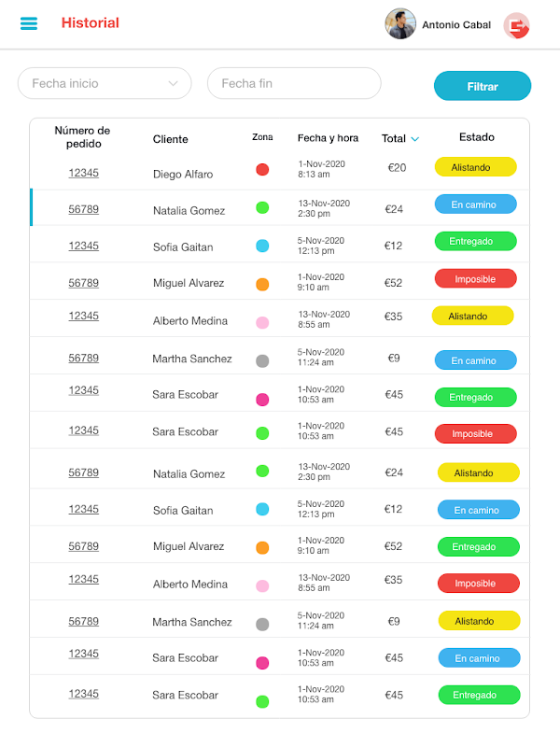Click the Estado column header
Screen dimensions: 560x747
click(x=476, y=137)
